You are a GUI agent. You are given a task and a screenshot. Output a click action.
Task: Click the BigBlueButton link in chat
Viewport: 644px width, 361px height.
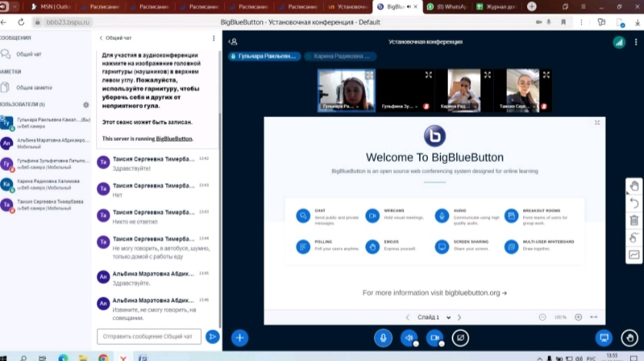click(174, 139)
